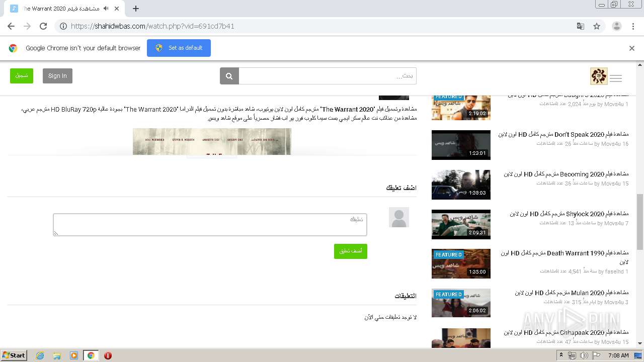
Task: Open Chhapaak 2020 video thumbnail
Action: pos(461,338)
